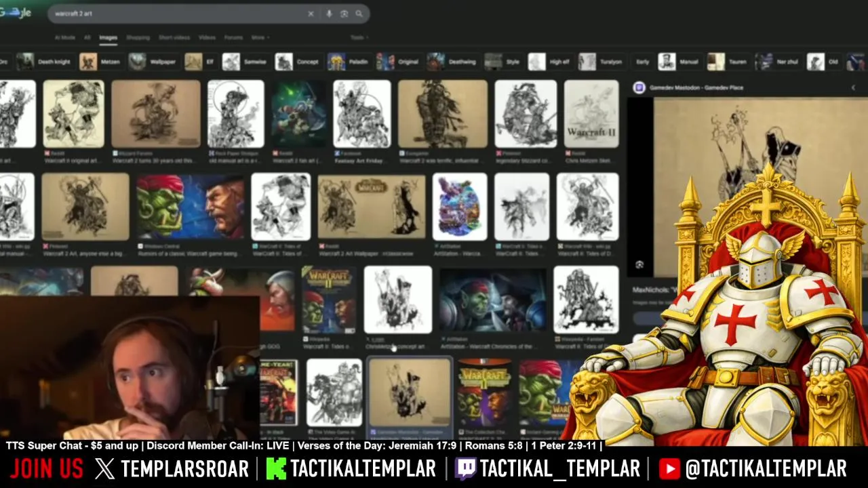The image size is (868, 488).
Task: Open the Tools dropdown
Action: coord(358,37)
